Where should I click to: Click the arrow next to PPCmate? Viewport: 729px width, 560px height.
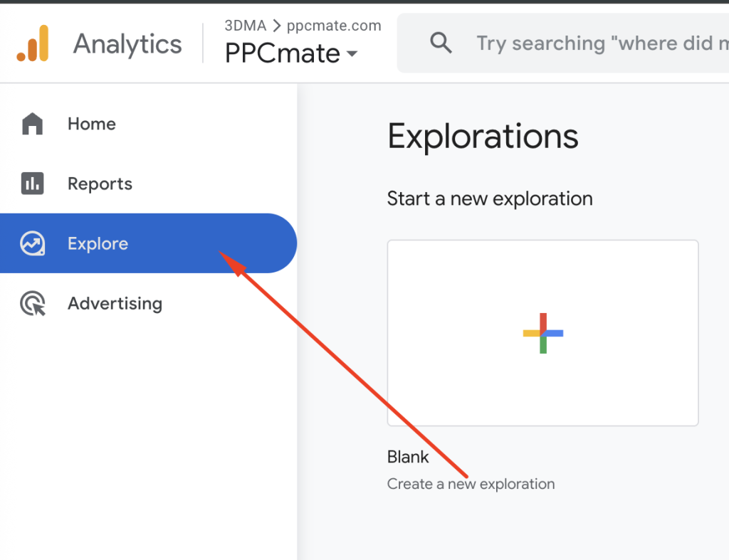click(x=351, y=54)
